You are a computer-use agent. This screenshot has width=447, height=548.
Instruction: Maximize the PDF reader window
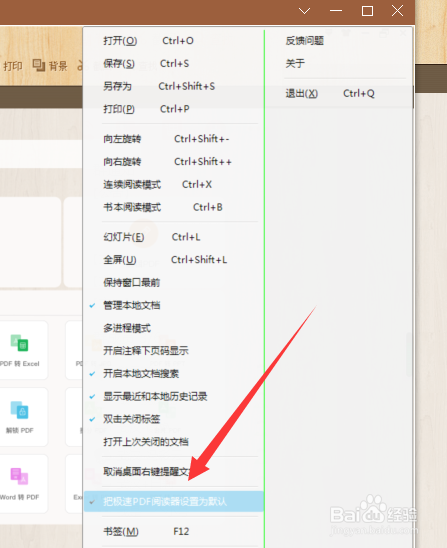pos(367,11)
